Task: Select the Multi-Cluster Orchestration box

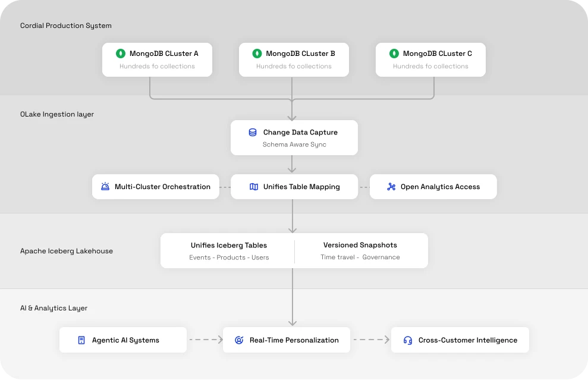Action: pos(156,187)
